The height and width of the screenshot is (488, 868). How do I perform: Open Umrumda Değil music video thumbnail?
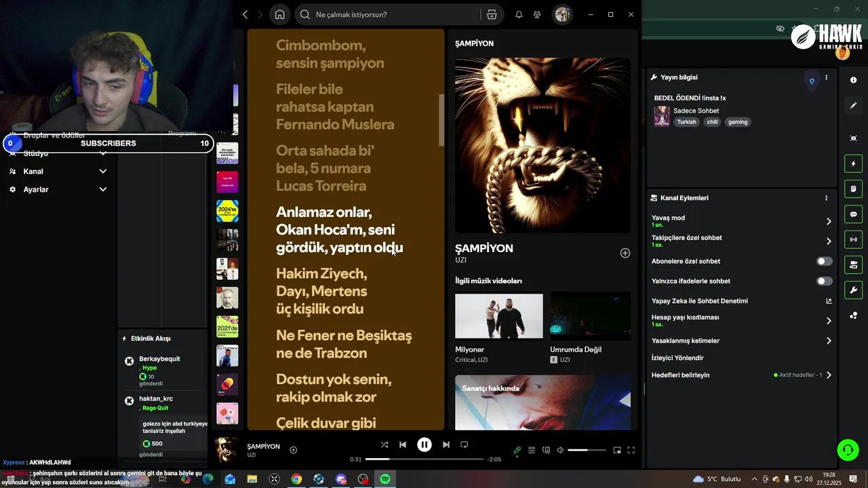[591, 316]
